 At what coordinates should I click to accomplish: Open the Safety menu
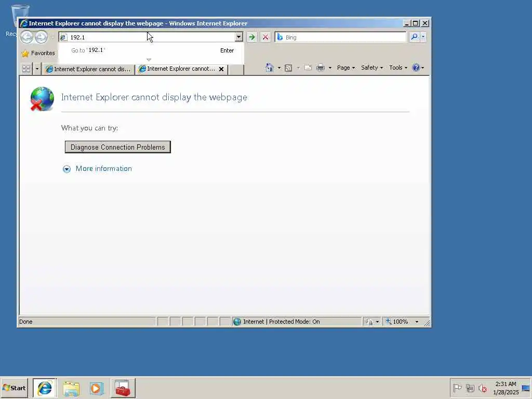[372, 68]
